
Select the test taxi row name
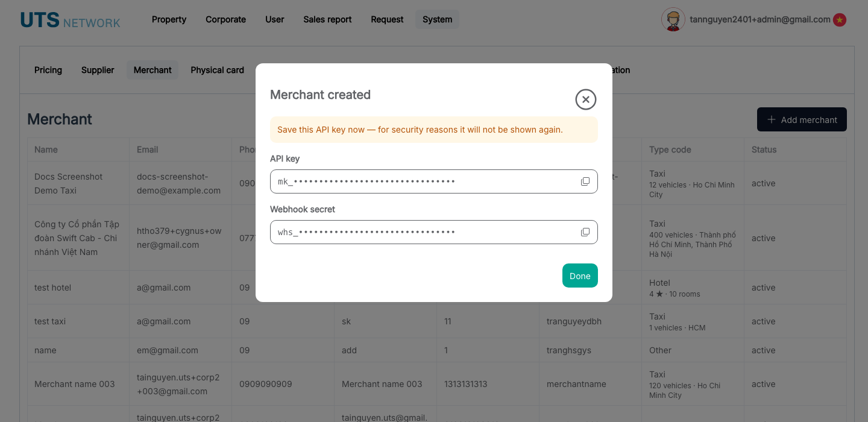(x=50, y=321)
